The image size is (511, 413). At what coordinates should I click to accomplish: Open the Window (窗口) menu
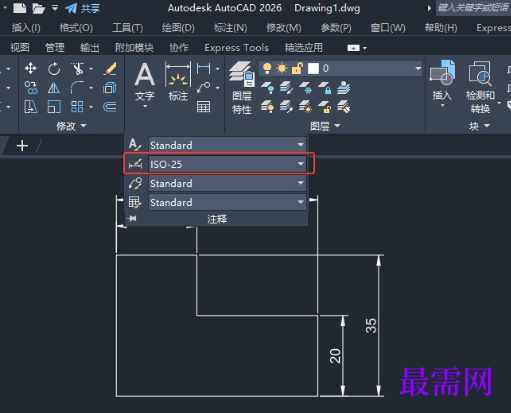tap(388, 28)
